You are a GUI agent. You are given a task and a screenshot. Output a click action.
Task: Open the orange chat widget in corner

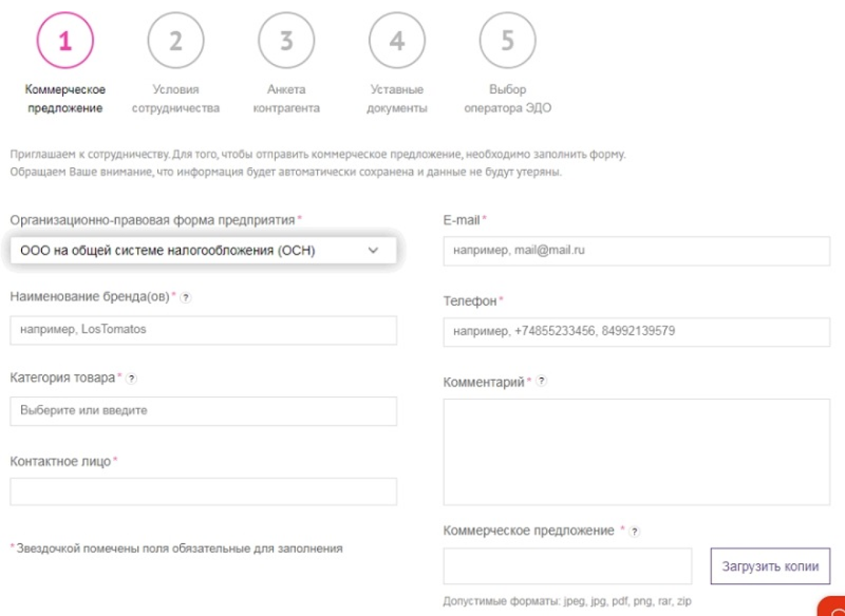click(834, 609)
